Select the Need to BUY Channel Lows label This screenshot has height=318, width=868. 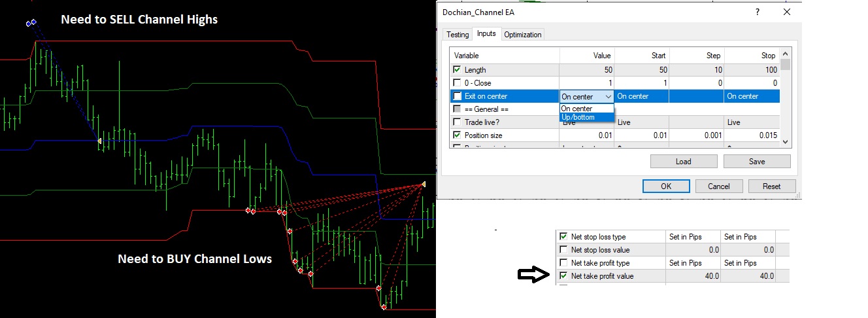click(195, 259)
